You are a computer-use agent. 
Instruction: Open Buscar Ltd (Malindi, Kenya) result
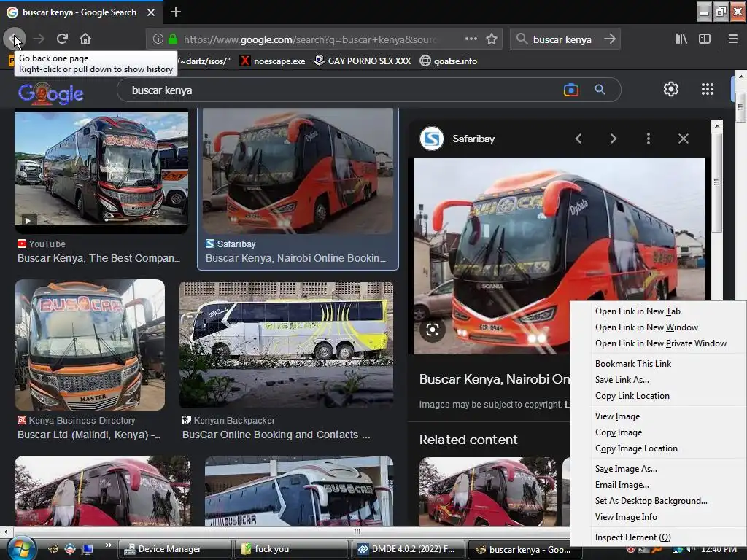pyautogui.click(x=89, y=435)
